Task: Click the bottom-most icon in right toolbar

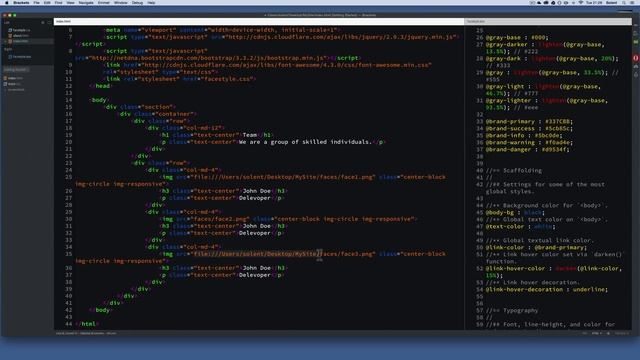Action: 636,75
